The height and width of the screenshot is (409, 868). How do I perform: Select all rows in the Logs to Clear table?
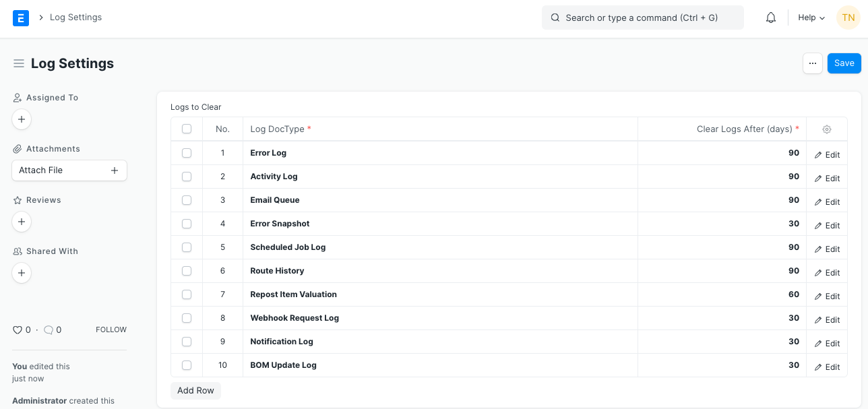click(186, 129)
